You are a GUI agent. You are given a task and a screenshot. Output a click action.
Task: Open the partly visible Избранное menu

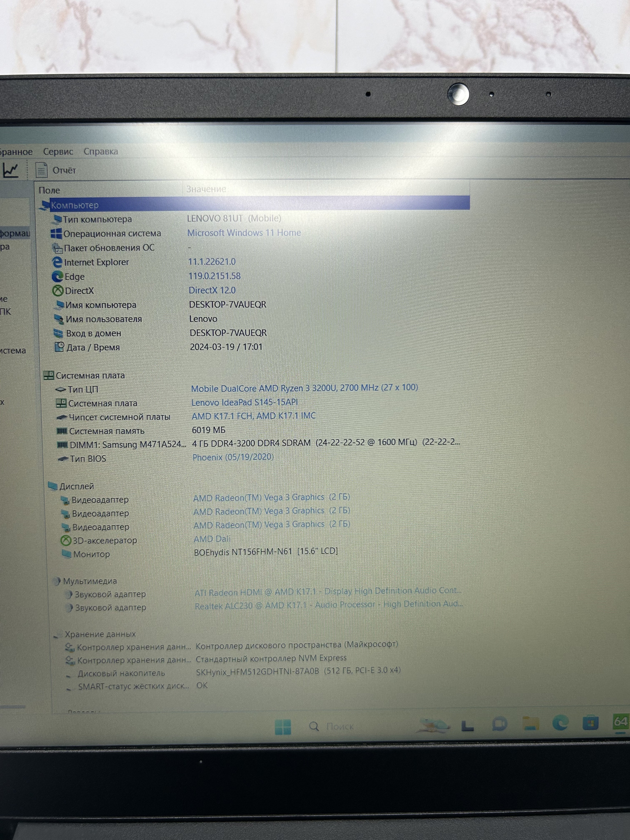[16, 152]
